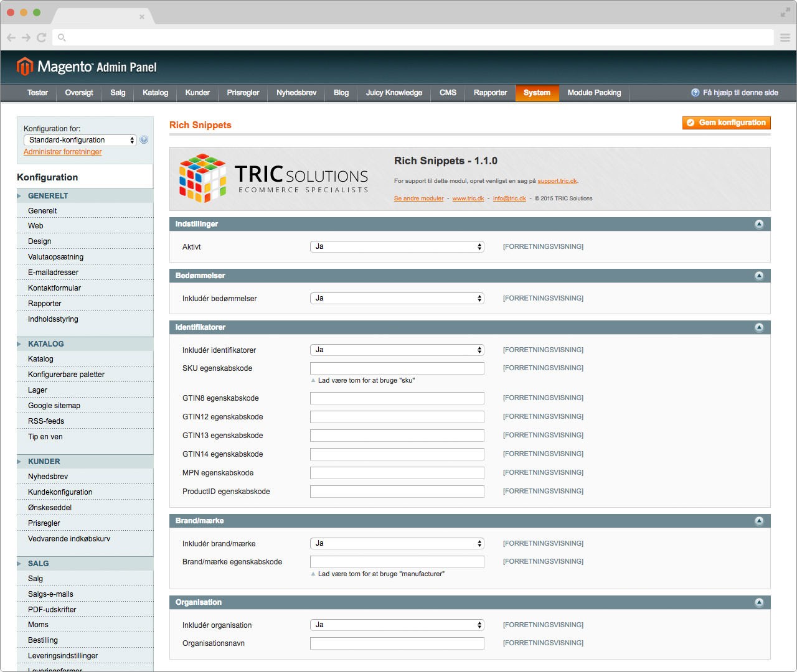Click help icon beside Standard-konfiguration dropdown

pos(144,140)
